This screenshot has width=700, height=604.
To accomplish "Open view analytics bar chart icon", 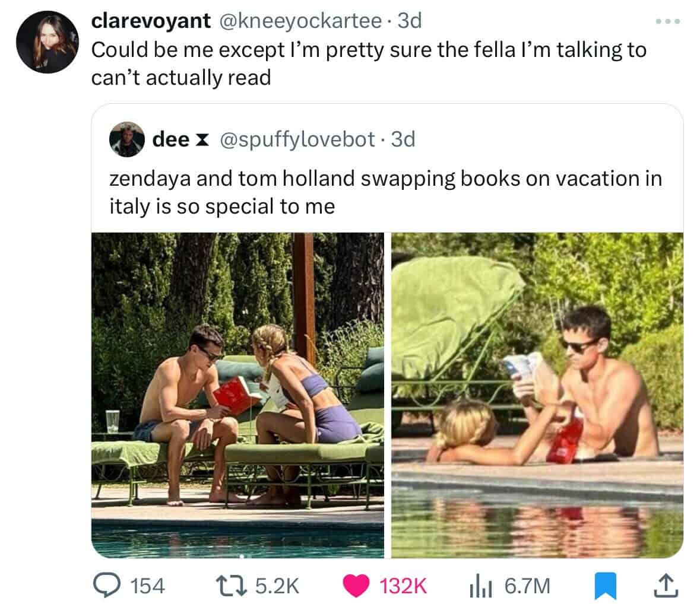I will 480,586.
